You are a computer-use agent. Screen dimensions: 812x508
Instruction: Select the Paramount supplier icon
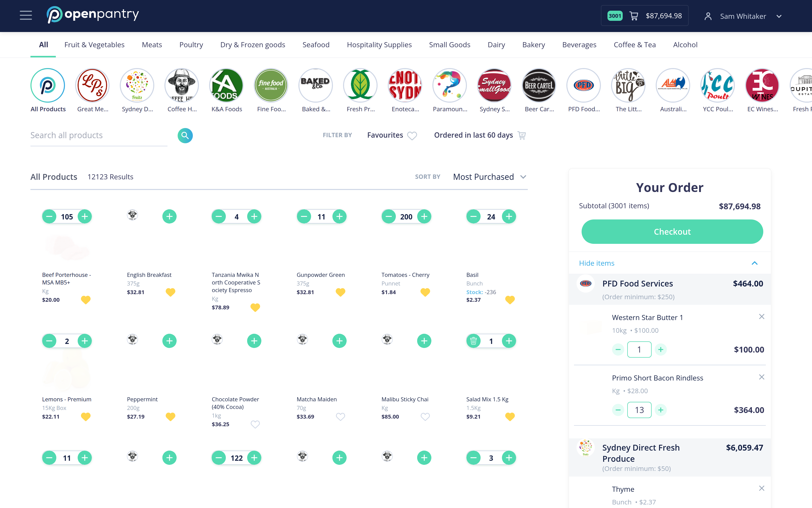[x=450, y=85]
